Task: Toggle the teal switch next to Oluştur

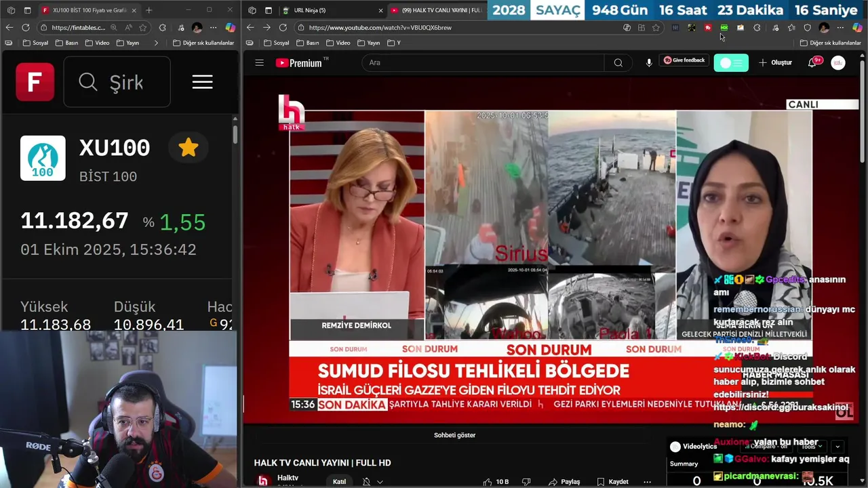Action: pos(731,63)
